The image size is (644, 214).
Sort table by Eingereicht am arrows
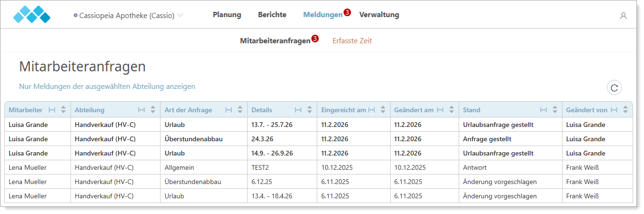pos(383,110)
